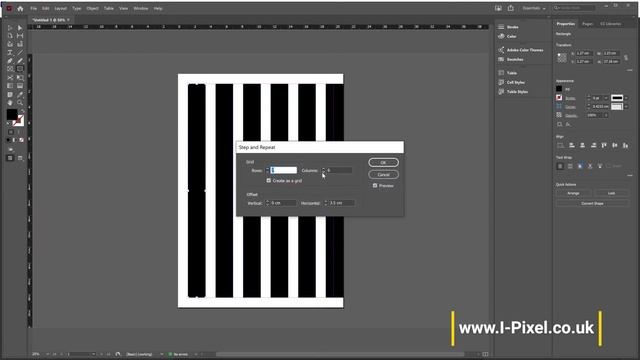Click the Stroke color swatch in Appearance

[x=559, y=98]
